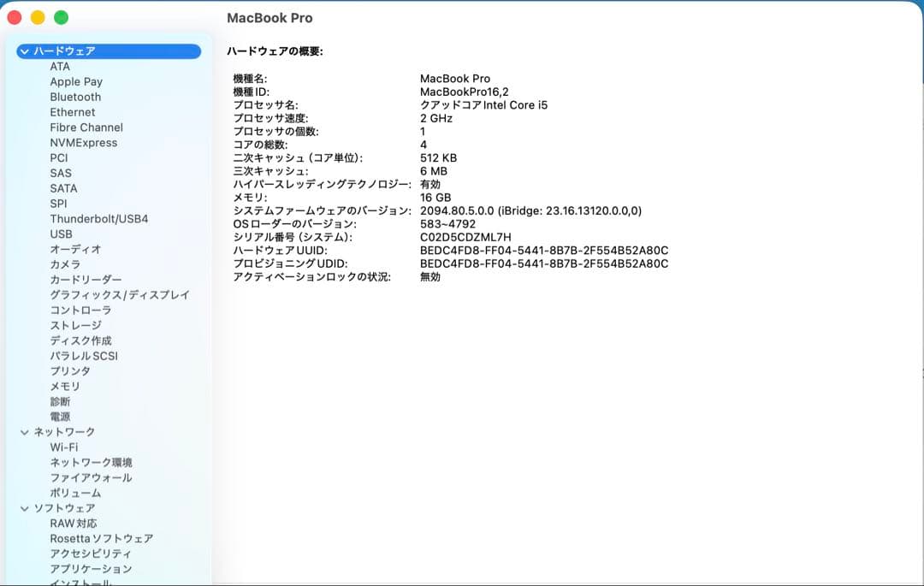Viewport: 924px width, 586px height.
Task: Select ストレージ in sidebar
Action: [75, 326]
